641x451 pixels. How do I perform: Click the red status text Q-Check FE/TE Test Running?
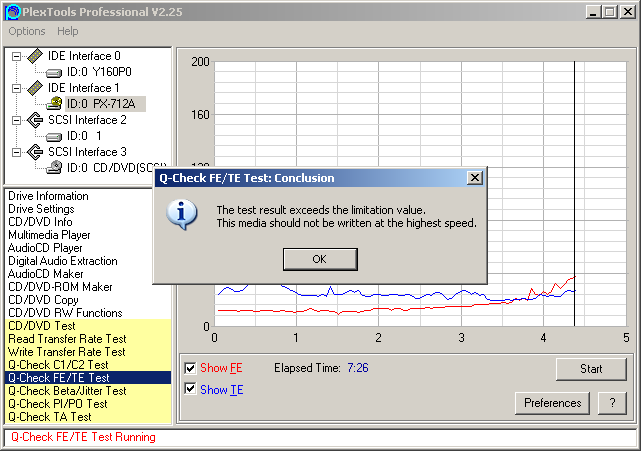83,437
